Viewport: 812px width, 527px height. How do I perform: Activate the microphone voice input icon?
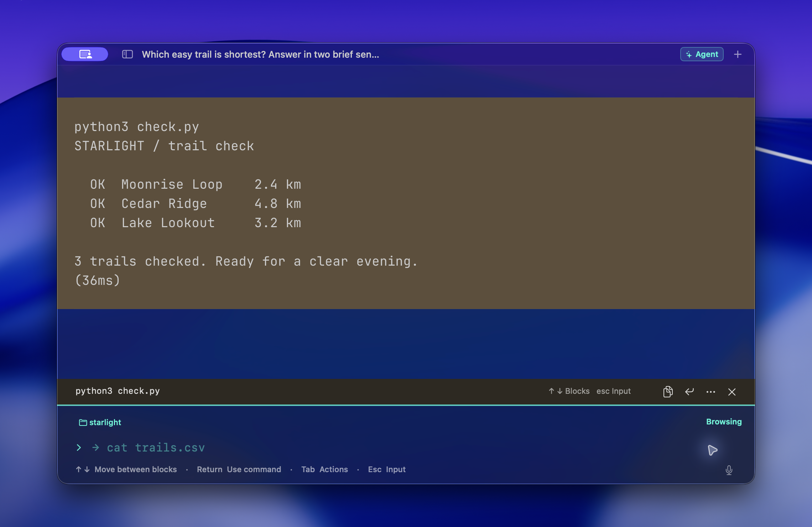[x=729, y=470]
